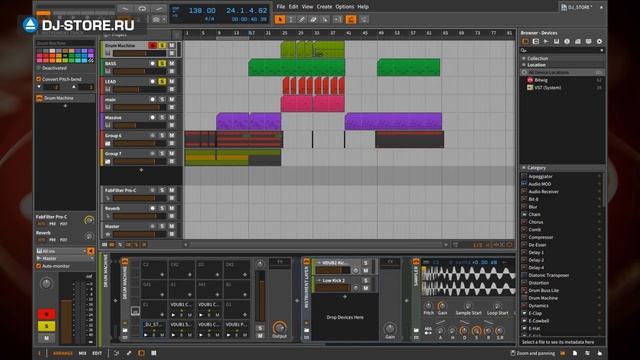Viewport: 640px width, 360px height.
Task: Solo the BASS track
Action: tap(162, 63)
